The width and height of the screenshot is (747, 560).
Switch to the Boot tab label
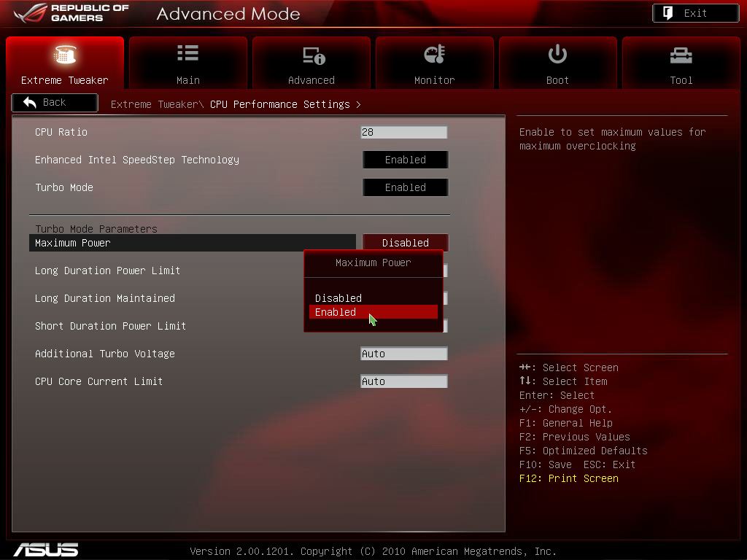pos(557,80)
